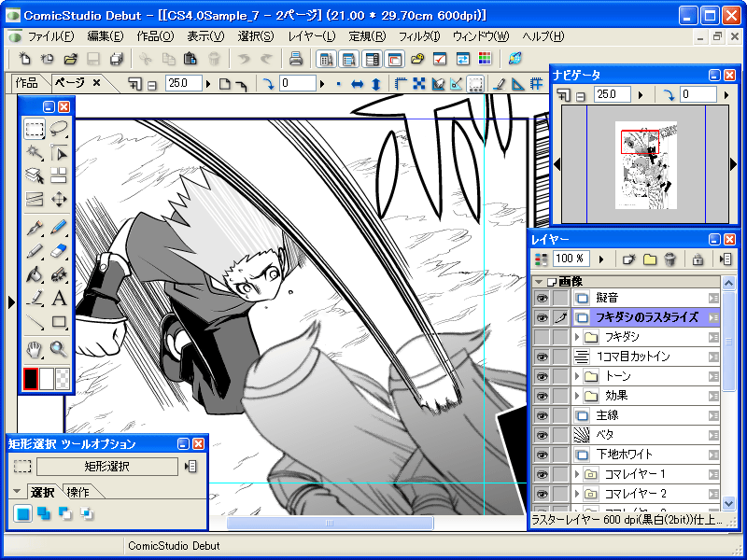The width and height of the screenshot is (747, 560).
Task: Hide the 主線 layer
Action: coord(542,415)
